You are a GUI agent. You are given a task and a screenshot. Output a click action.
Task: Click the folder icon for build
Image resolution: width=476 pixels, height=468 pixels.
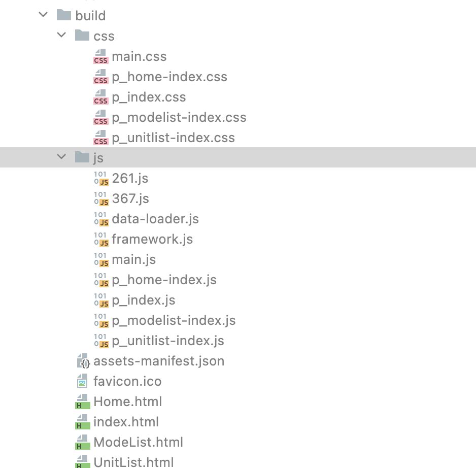pos(64,15)
